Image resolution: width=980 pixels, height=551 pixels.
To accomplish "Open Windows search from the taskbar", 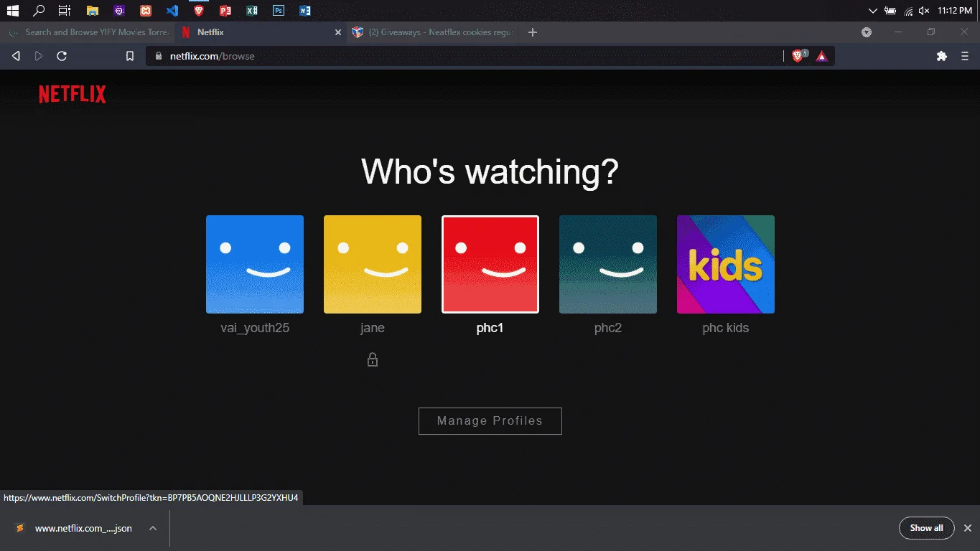I will pyautogui.click(x=39, y=11).
